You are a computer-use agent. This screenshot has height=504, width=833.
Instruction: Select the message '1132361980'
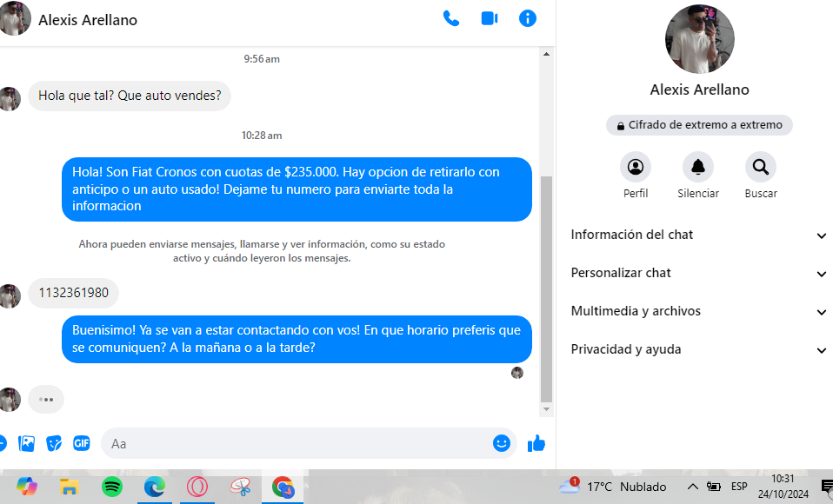coord(73,293)
